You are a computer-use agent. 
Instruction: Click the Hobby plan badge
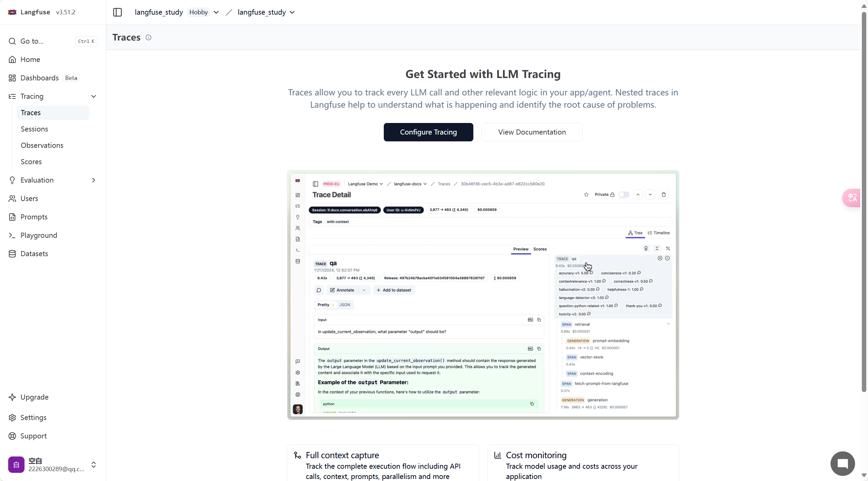199,12
